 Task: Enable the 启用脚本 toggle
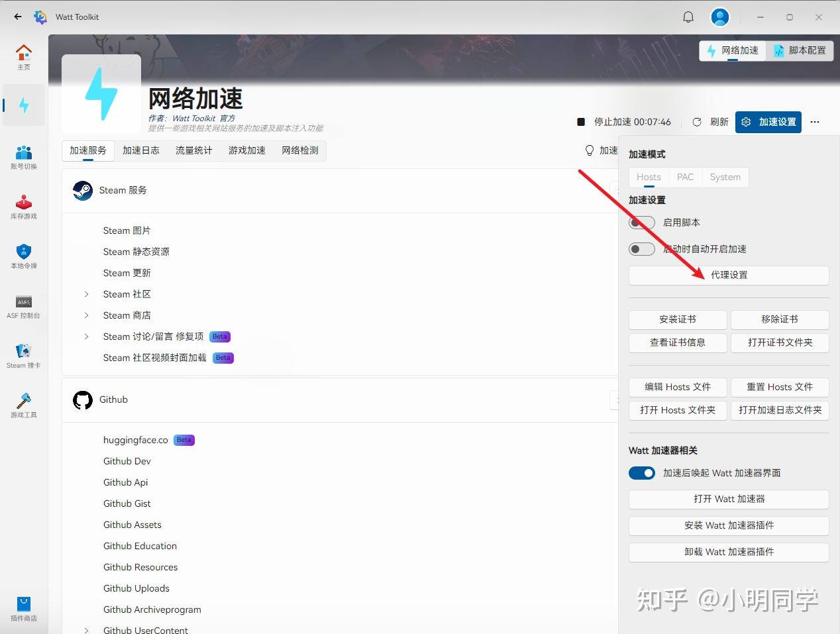tap(641, 223)
